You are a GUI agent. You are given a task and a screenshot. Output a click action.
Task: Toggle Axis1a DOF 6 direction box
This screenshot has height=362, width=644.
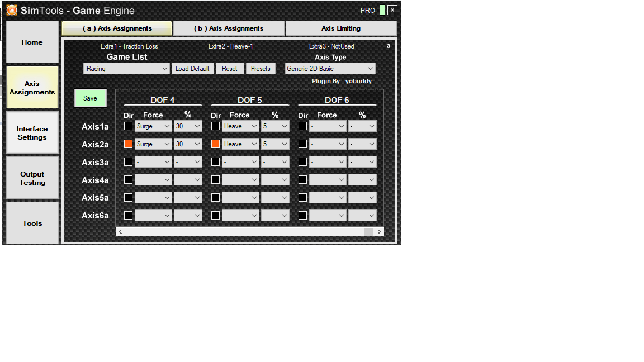pyautogui.click(x=302, y=126)
